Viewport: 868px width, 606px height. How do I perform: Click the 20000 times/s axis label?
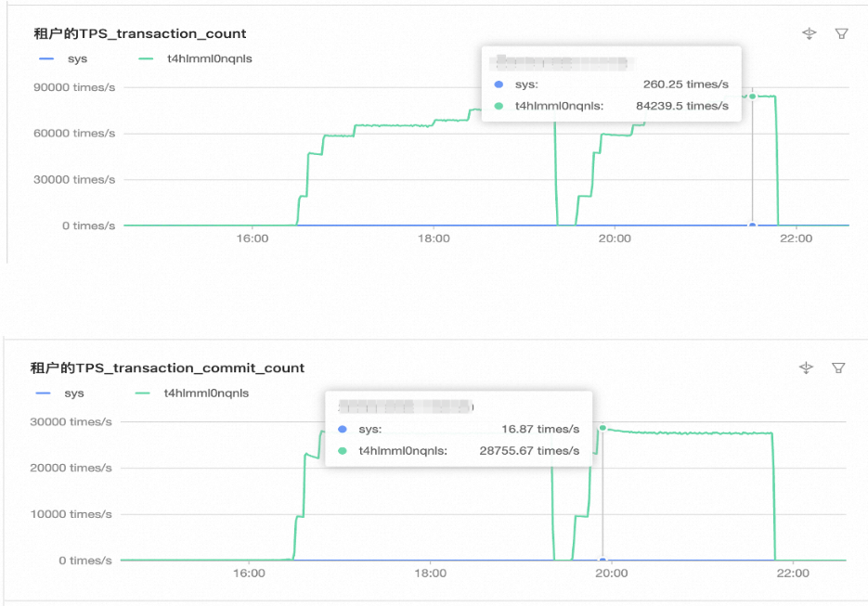pyautogui.click(x=71, y=468)
